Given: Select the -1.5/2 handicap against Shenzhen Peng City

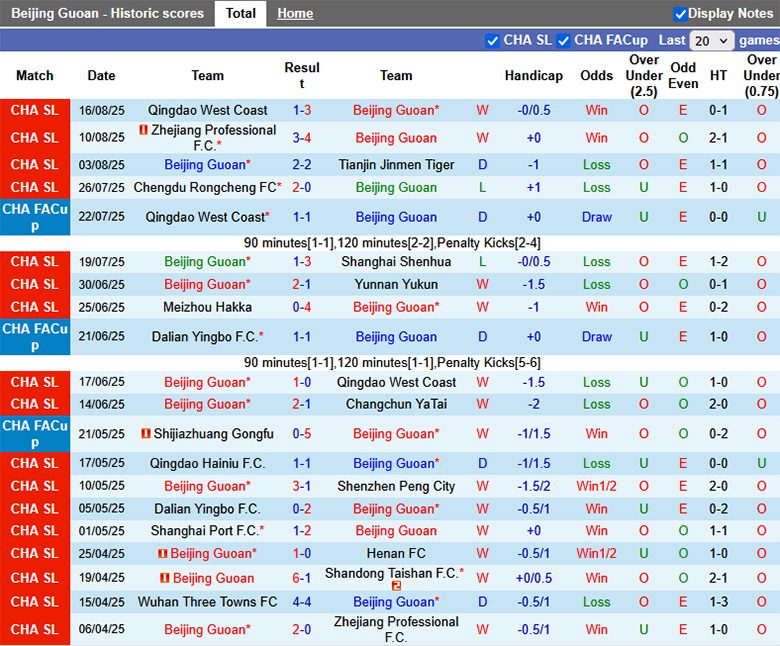Looking at the screenshot, I should (534, 486).
